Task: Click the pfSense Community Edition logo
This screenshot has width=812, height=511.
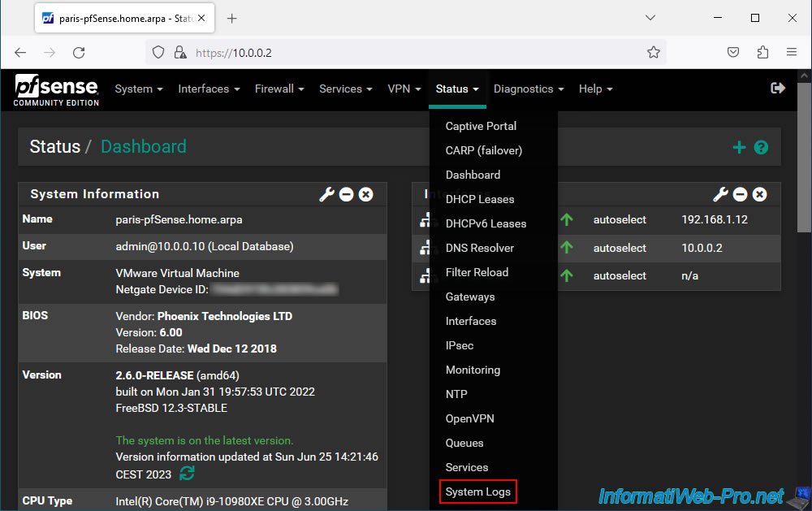Action: 56,90
